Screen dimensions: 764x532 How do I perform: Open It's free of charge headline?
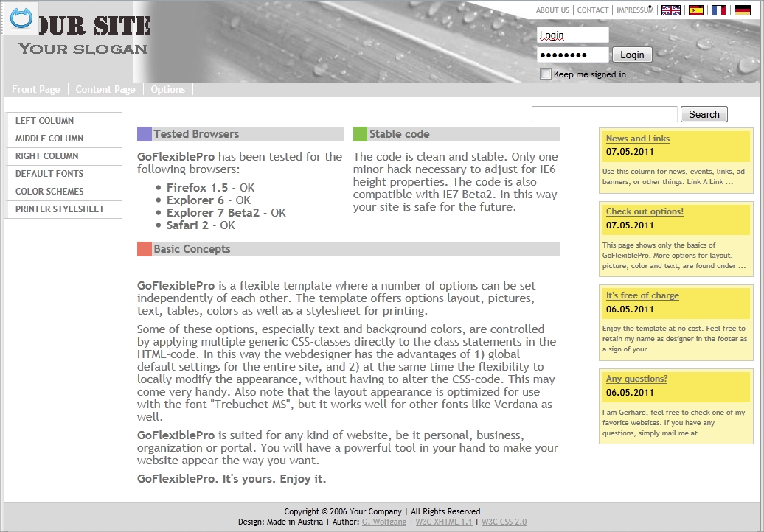(x=642, y=295)
